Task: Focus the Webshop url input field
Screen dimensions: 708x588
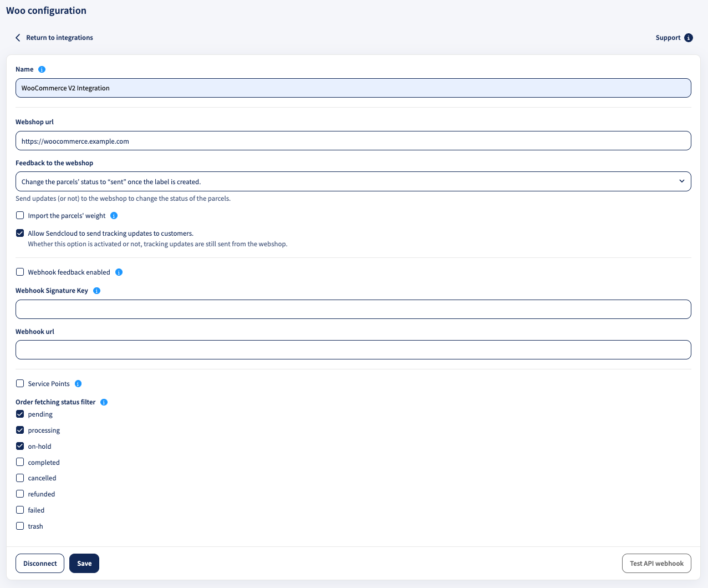Action: (353, 141)
